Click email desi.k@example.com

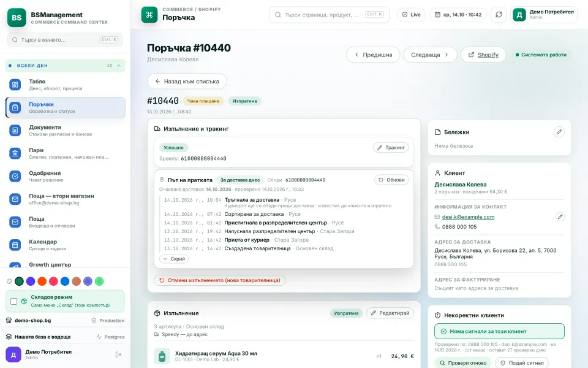click(x=468, y=217)
